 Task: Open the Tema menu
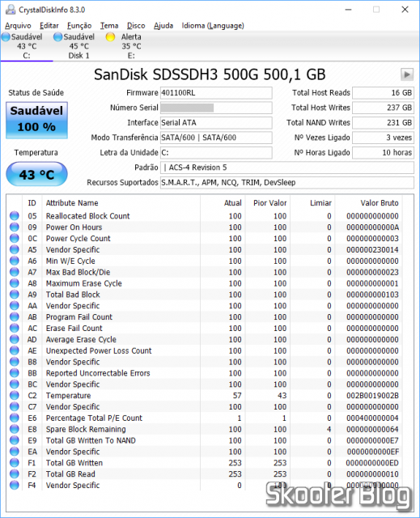point(109,25)
